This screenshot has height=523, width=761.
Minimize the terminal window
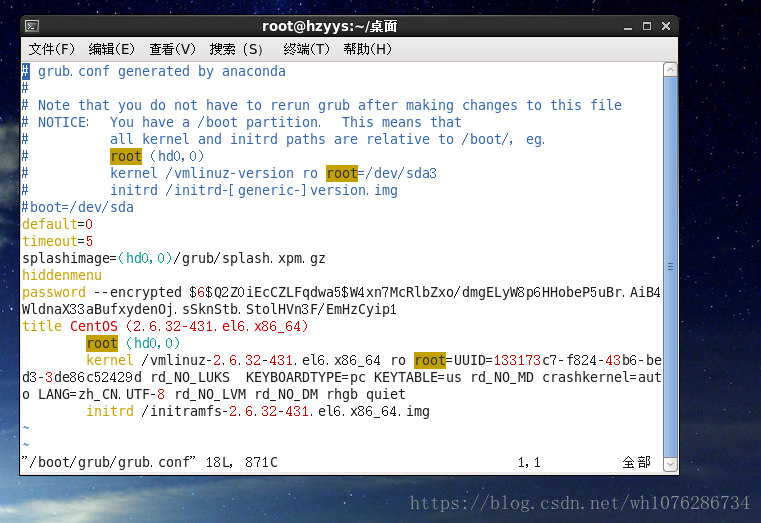pos(628,27)
